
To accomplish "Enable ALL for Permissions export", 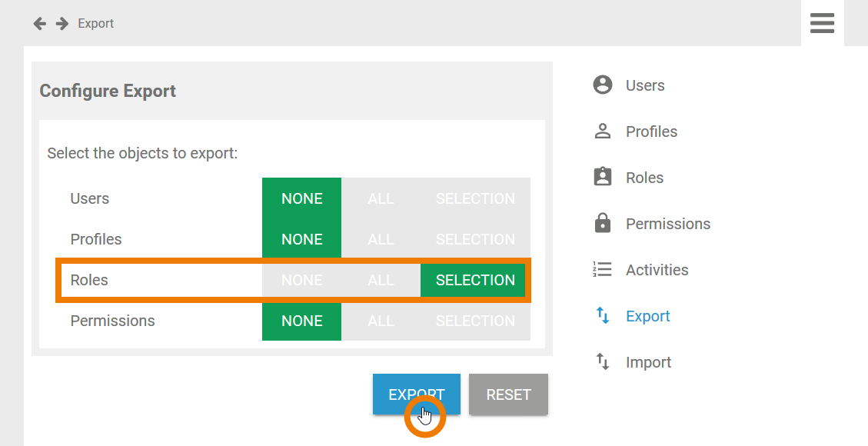I will click(x=381, y=321).
